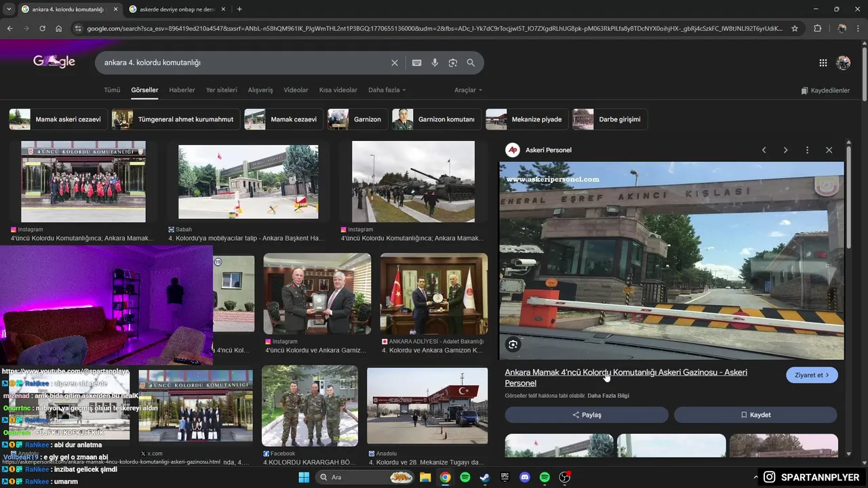
Task: Open Discord from the taskbar
Action: click(x=524, y=477)
